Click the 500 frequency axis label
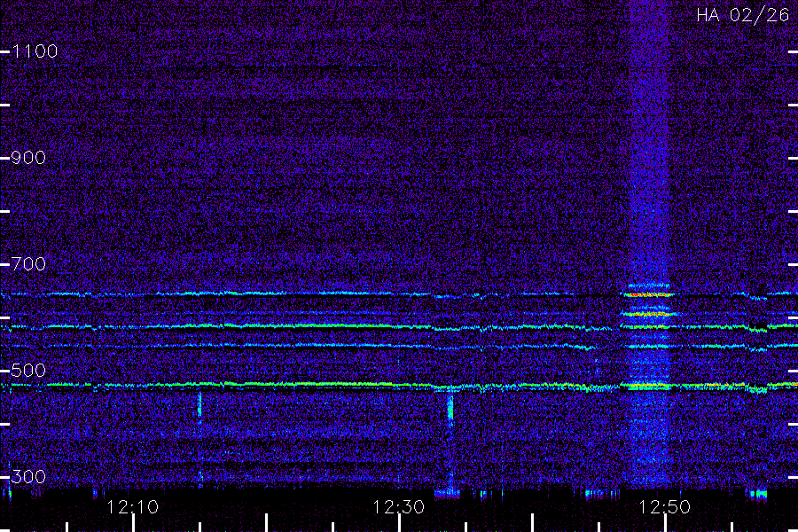 [28, 371]
